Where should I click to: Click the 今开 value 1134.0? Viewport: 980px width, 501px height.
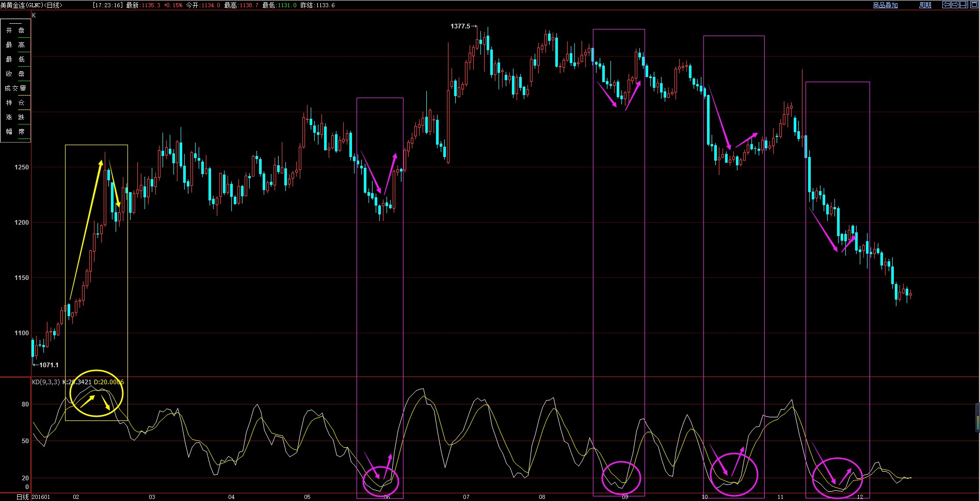pos(210,5)
